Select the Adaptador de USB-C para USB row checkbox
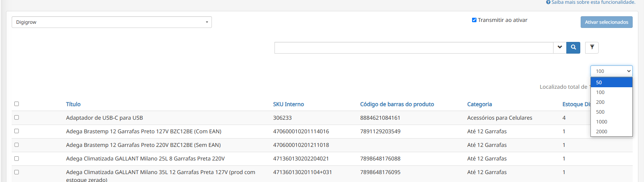Image resolution: width=644 pixels, height=182 pixels. pyautogui.click(x=17, y=117)
